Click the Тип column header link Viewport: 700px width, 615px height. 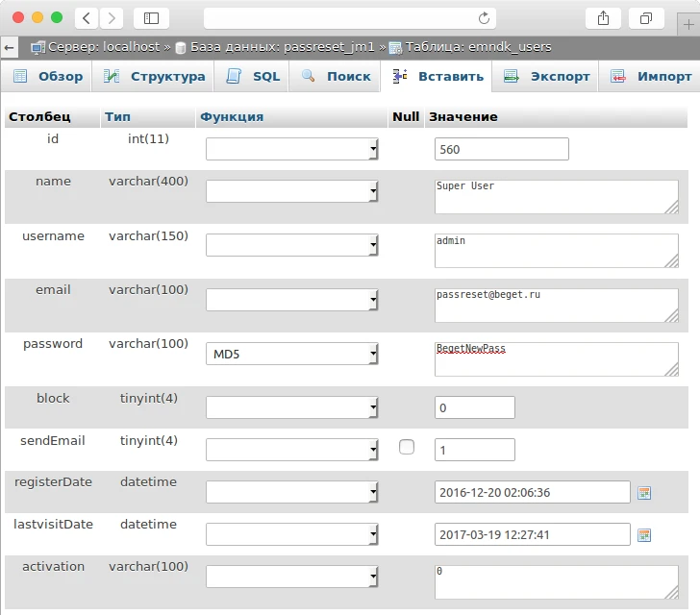[117, 117]
